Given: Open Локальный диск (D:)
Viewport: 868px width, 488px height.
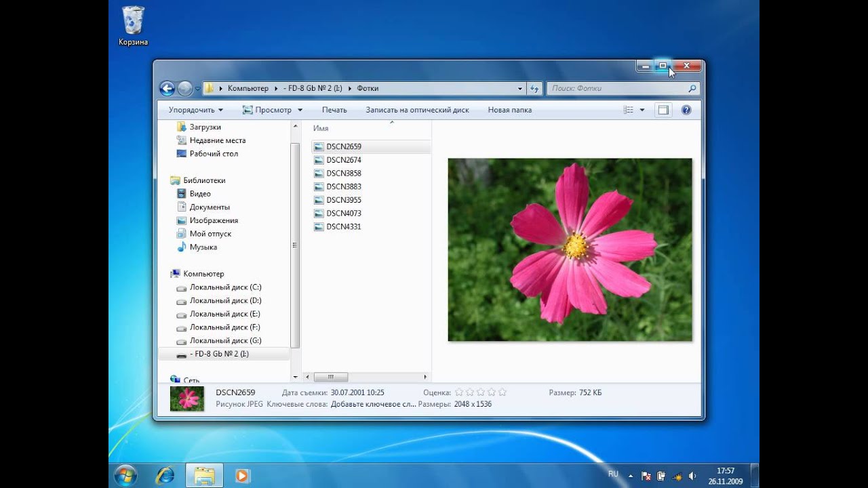Looking at the screenshot, I should pyautogui.click(x=225, y=300).
